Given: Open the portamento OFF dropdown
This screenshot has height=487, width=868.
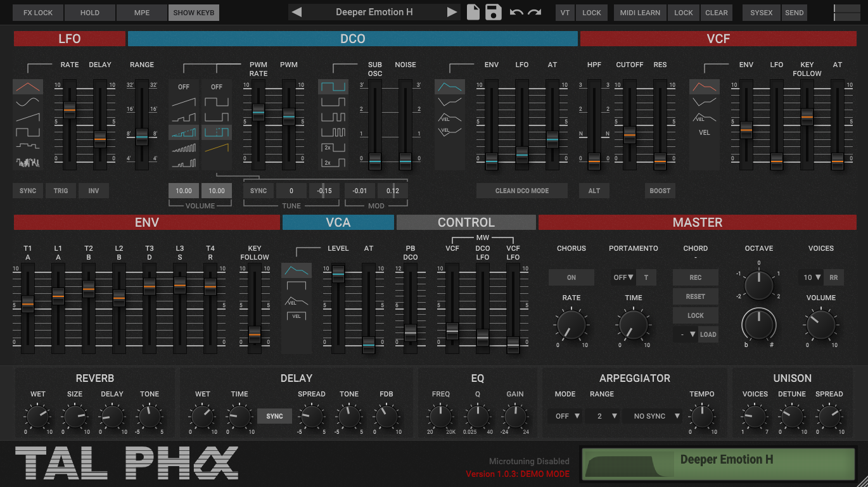Looking at the screenshot, I should click(x=623, y=277).
